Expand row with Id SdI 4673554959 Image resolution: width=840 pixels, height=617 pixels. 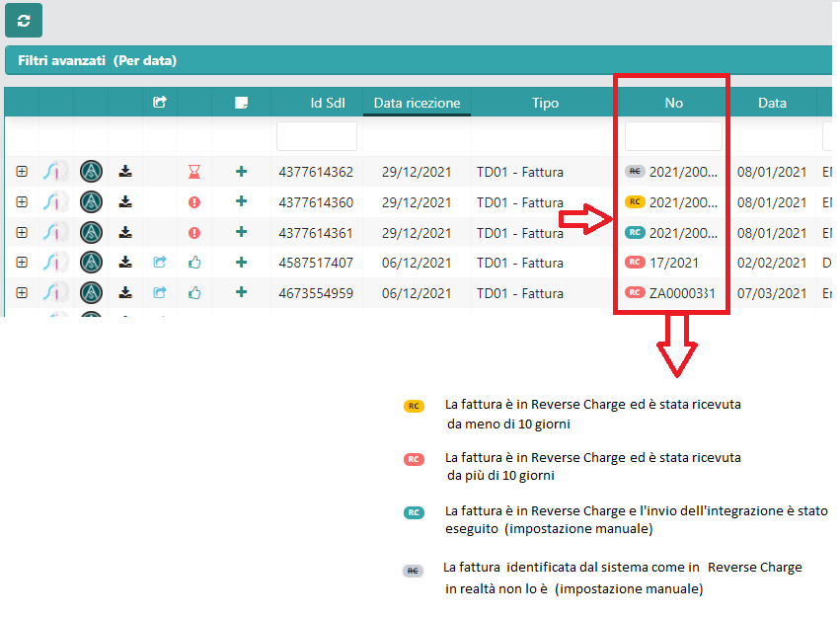tap(22, 293)
